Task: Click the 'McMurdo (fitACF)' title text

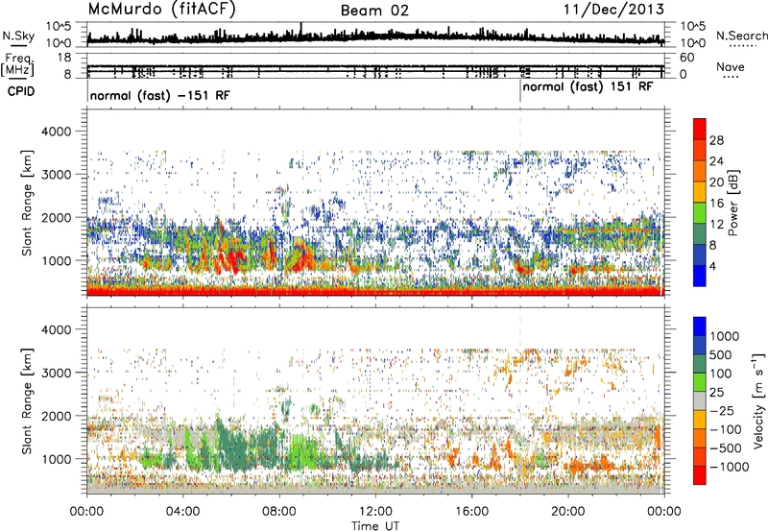Action: 161,10
